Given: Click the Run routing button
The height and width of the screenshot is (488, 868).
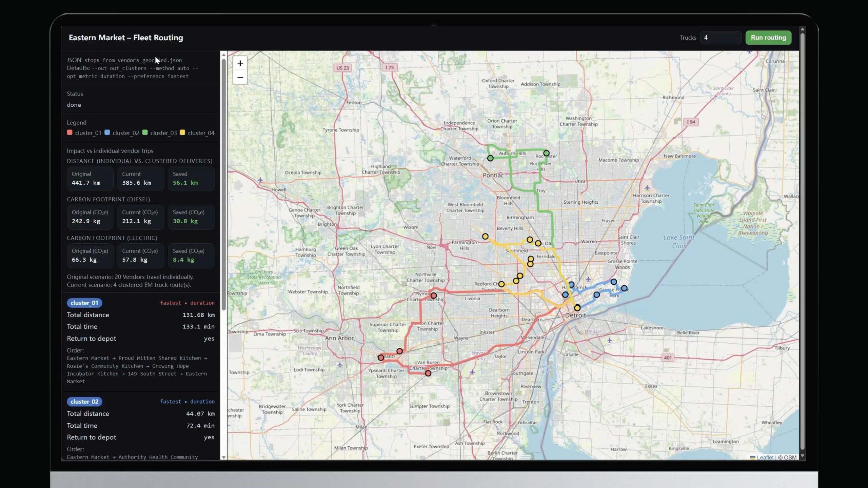Looking at the screenshot, I should tap(768, 38).
